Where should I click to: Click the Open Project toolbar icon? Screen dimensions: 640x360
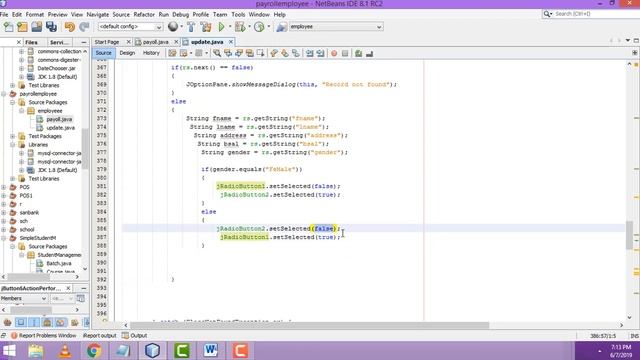[x=37, y=27]
